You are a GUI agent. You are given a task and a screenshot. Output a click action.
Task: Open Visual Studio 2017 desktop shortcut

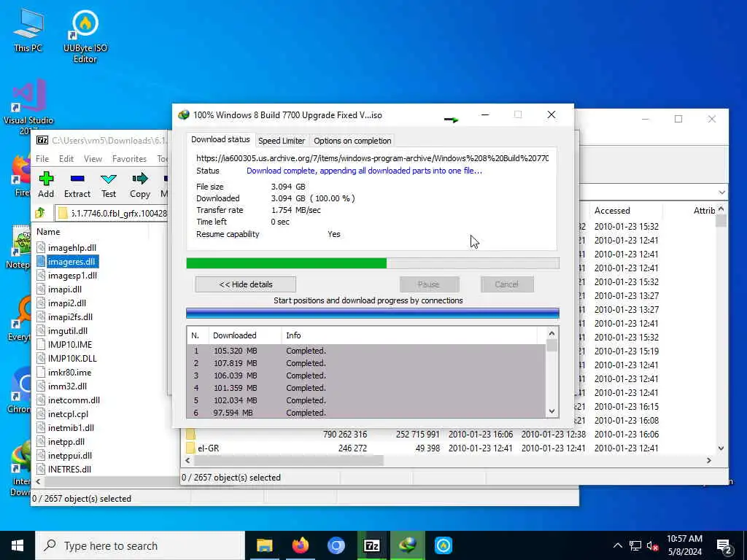point(28,107)
